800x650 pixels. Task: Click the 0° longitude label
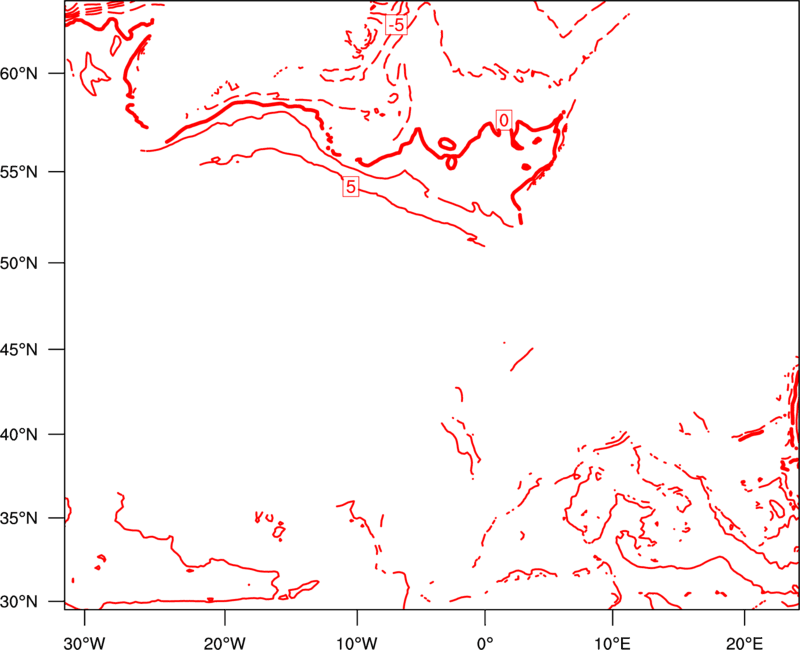click(x=485, y=643)
